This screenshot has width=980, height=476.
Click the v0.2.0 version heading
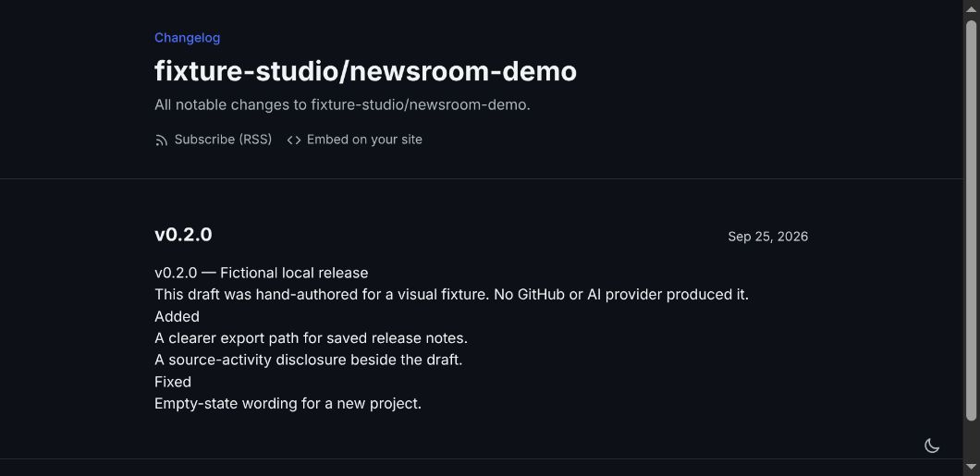(183, 234)
